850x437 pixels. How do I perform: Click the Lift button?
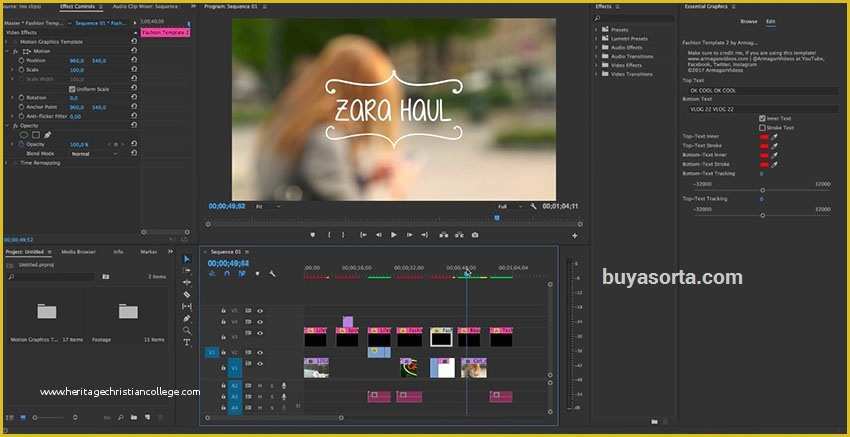coord(444,235)
